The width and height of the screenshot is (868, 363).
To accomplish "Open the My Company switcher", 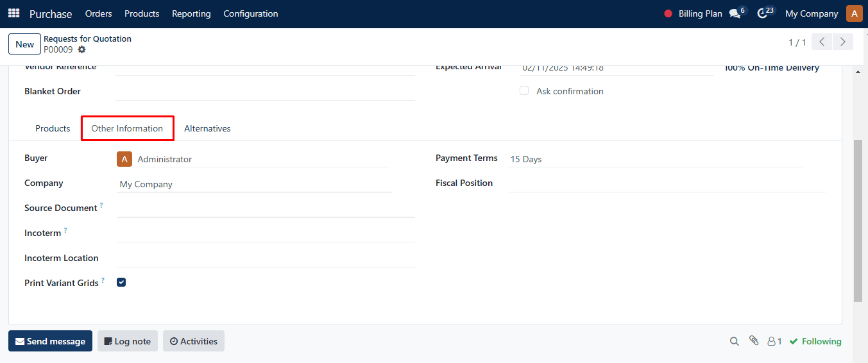I will (x=812, y=13).
